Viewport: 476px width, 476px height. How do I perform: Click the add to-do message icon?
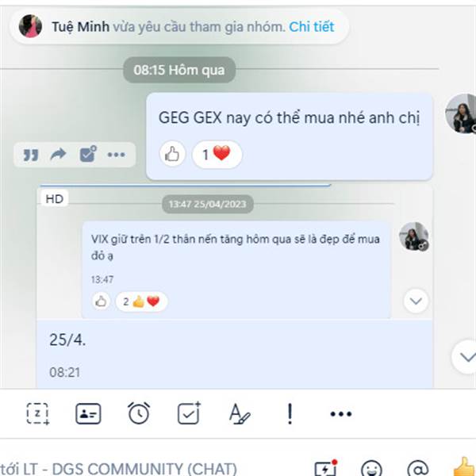pyautogui.click(x=88, y=154)
